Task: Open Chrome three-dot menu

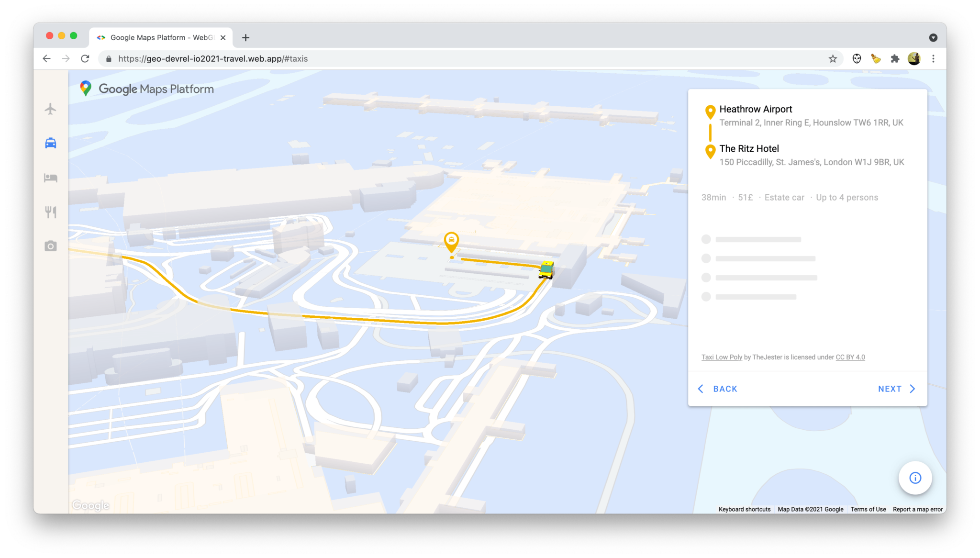Action: click(x=933, y=59)
